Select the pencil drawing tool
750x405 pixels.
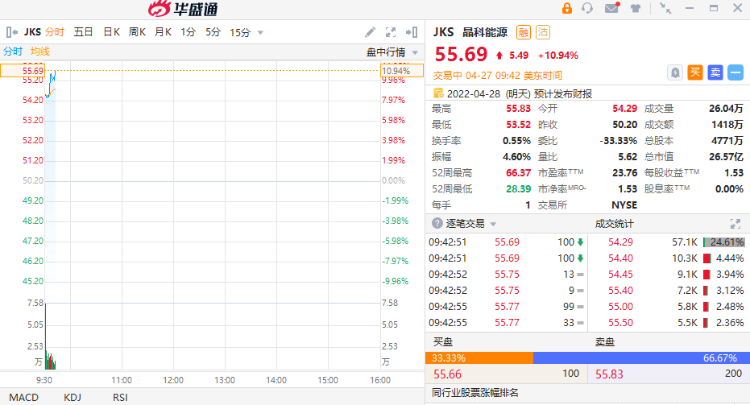click(370, 32)
